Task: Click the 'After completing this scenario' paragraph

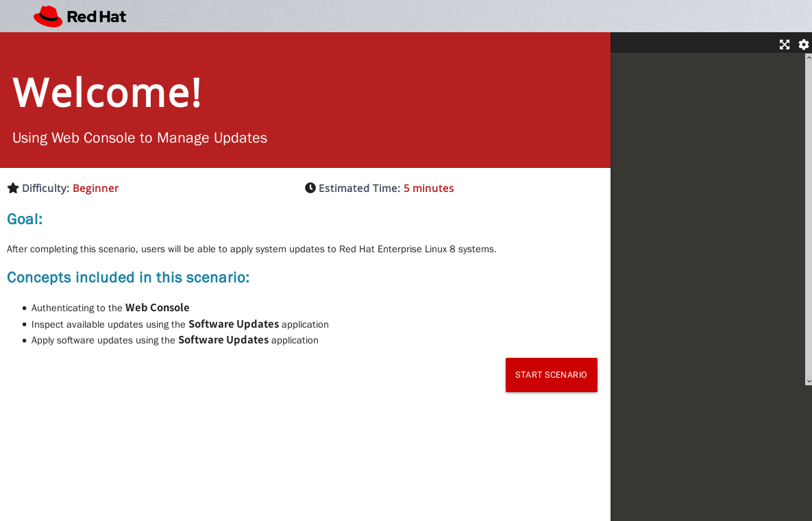Action: coord(251,249)
